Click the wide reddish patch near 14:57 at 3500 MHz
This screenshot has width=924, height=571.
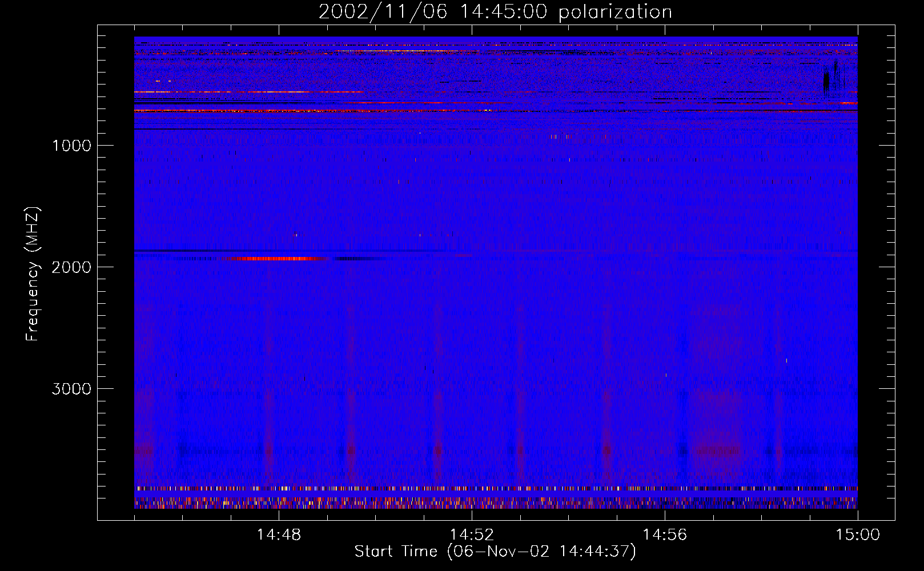715,449
